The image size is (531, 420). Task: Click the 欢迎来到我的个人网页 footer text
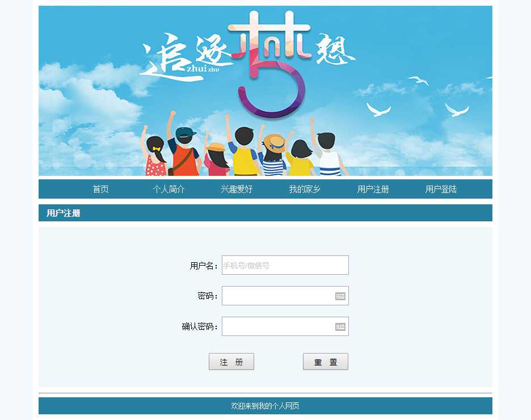point(265,406)
